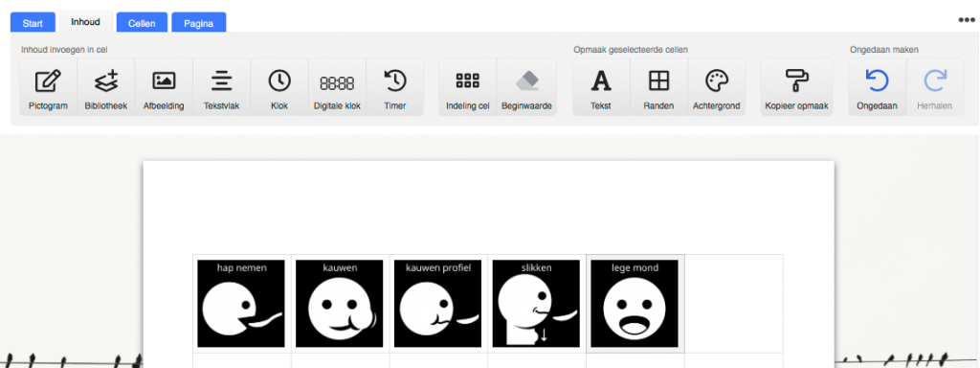Image resolution: width=980 pixels, height=368 pixels.
Task: Open Achtergrond color palette
Action: coord(716,87)
